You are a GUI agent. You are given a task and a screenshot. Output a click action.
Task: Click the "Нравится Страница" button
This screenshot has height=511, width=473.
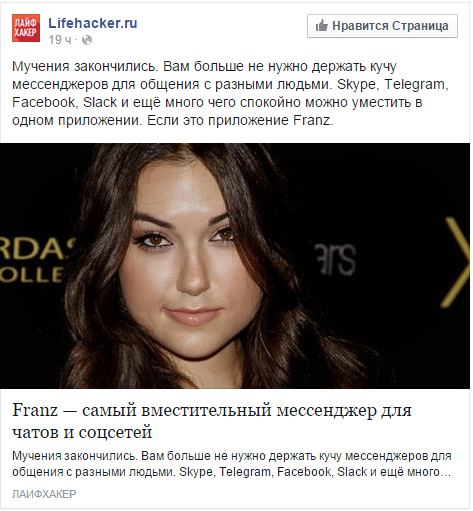point(382,26)
